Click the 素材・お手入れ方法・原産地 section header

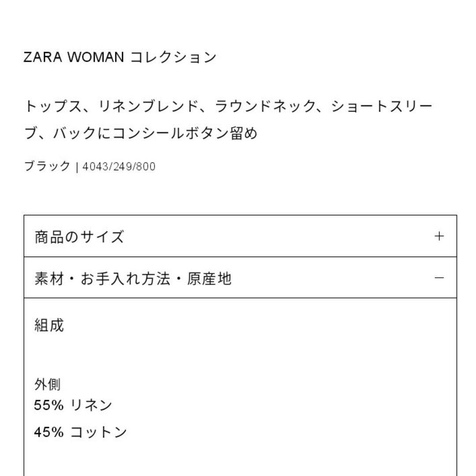click(133, 278)
